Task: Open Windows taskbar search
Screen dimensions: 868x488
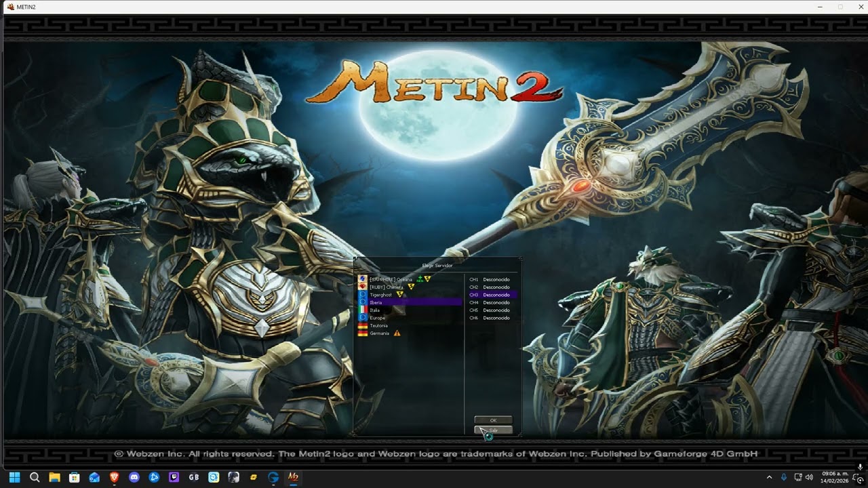Action: click(35, 477)
